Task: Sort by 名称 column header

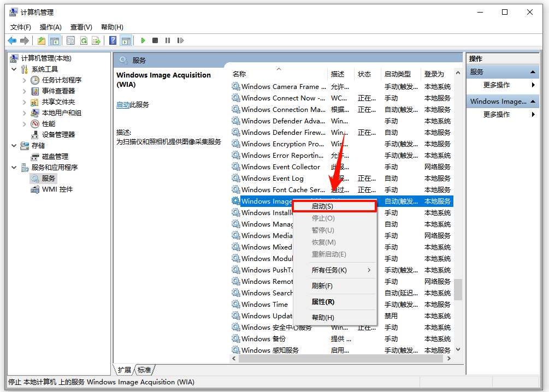Action: 279,74
